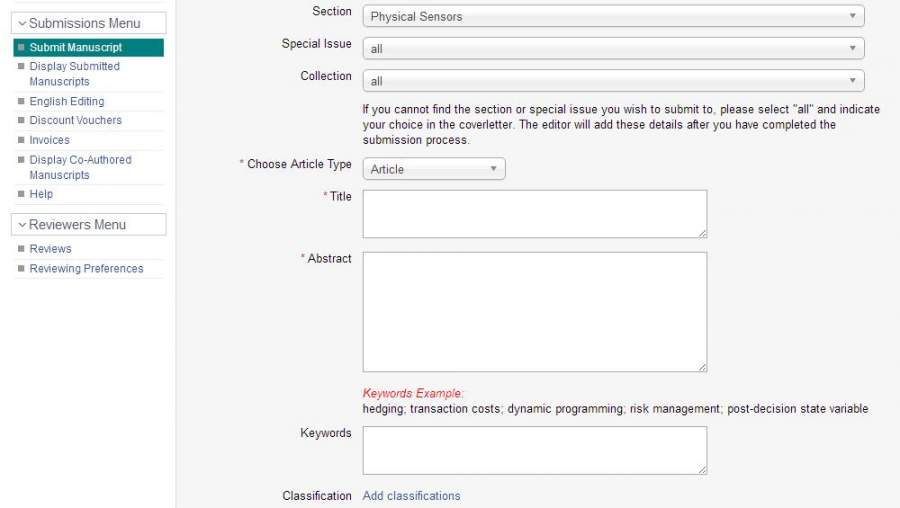Collapse the Submissions Menu chevron
The height and width of the screenshot is (508, 900).
coord(22,23)
